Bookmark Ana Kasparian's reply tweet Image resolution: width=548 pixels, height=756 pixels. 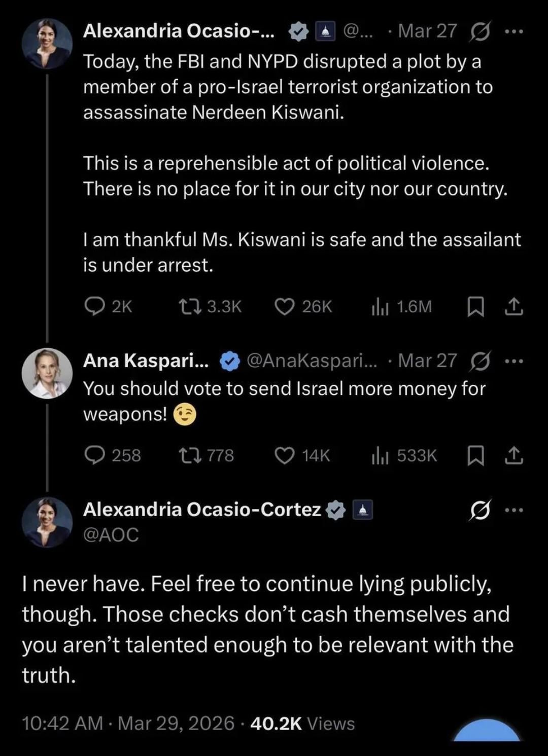(x=475, y=455)
